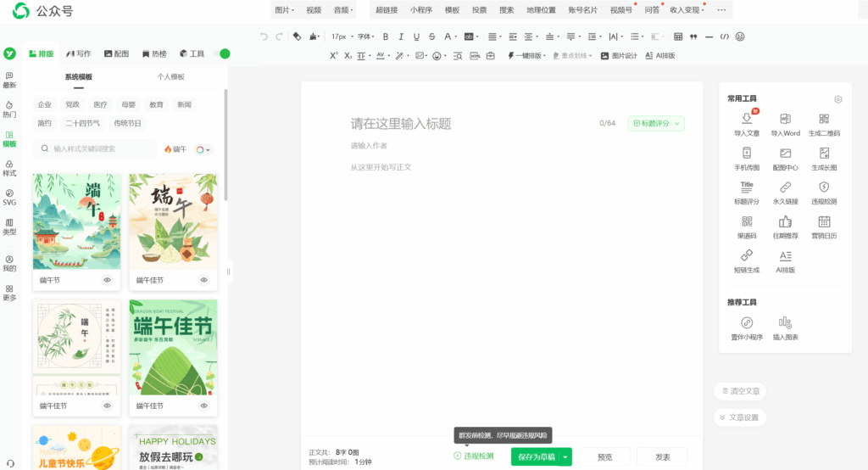The image size is (868, 470).
Task: Apply strikethrough formatting
Action: (x=431, y=36)
